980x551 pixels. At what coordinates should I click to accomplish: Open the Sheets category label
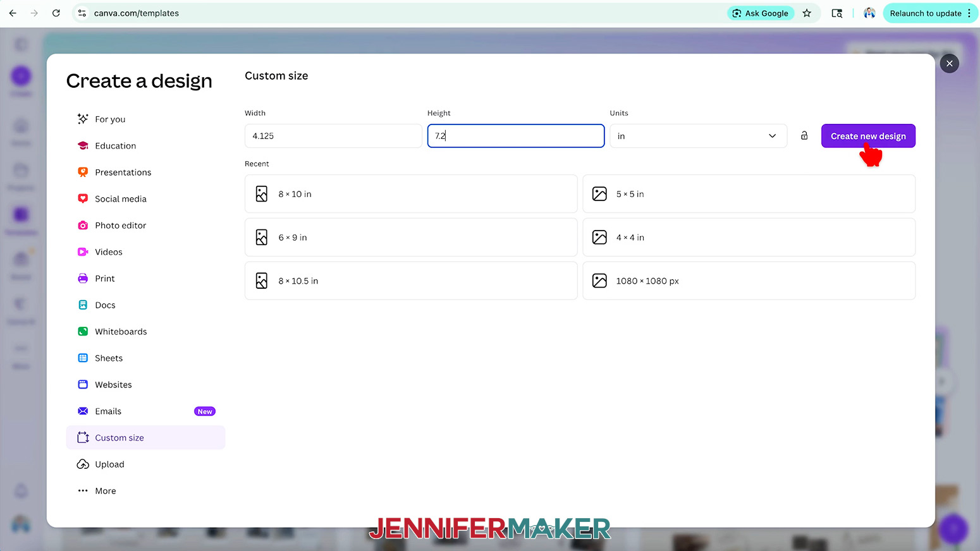[109, 358]
